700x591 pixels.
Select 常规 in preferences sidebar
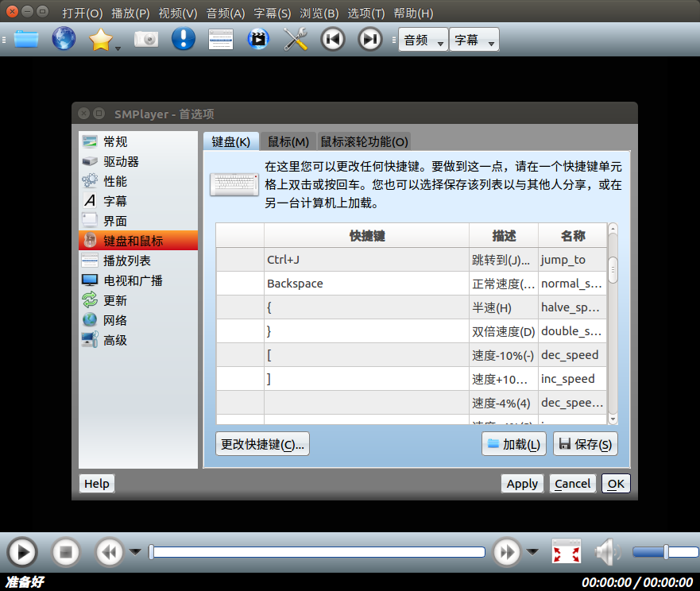(138, 141)
